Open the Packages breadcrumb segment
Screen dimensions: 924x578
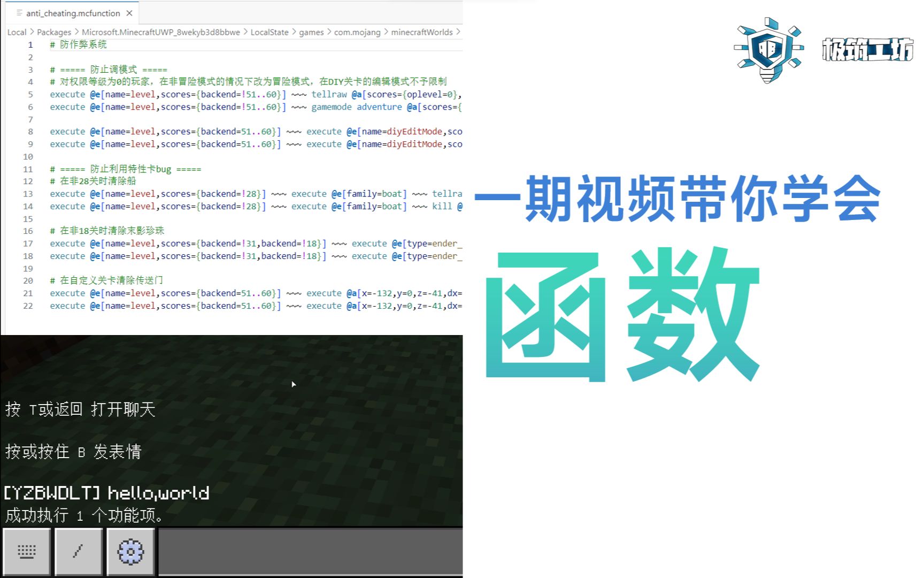(54, 32)
